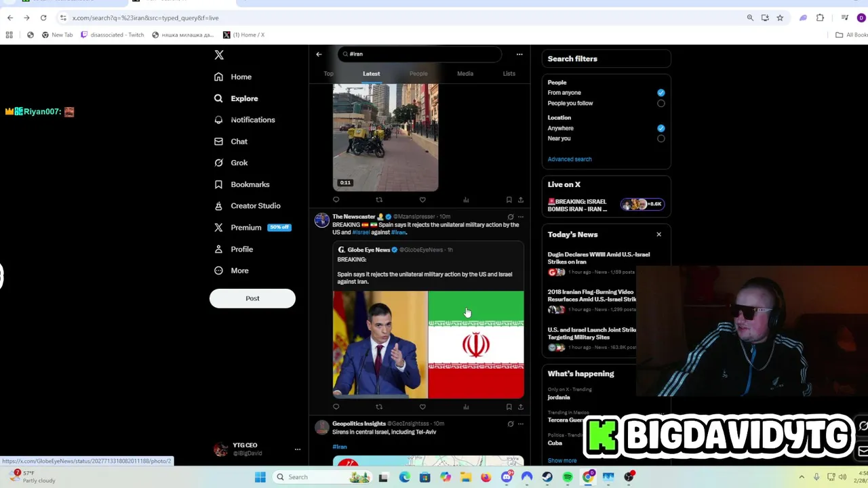Switch to the Latest tab
The width and height of the screenshot is (868, 488).
pyautogui.click(x=371, y=74)
